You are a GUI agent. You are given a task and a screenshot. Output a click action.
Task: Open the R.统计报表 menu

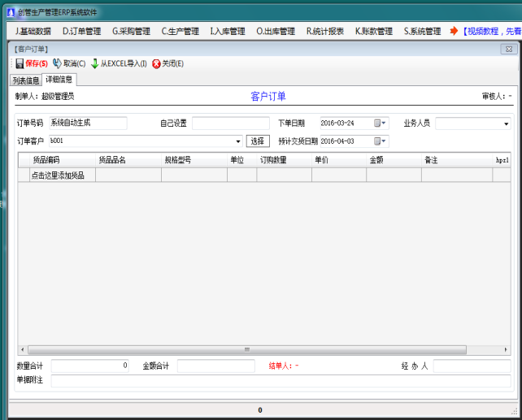(x=324, y=32)
